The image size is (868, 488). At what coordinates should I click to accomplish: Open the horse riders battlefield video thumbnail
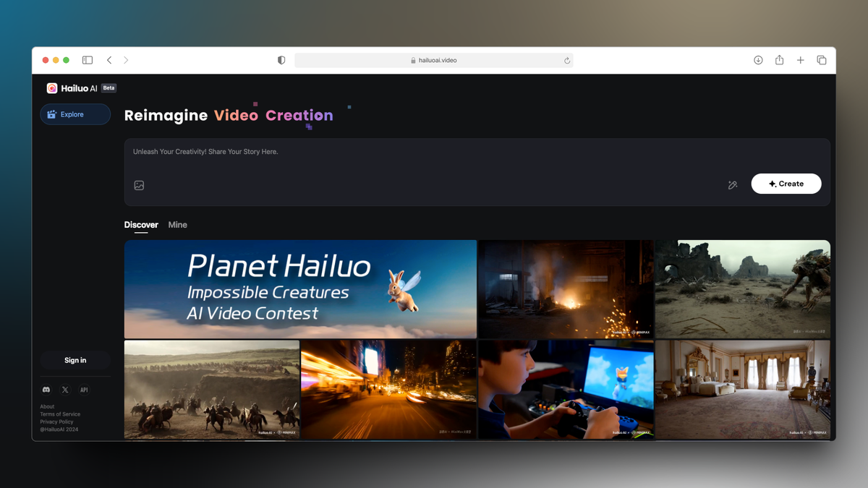coord(212,390)
